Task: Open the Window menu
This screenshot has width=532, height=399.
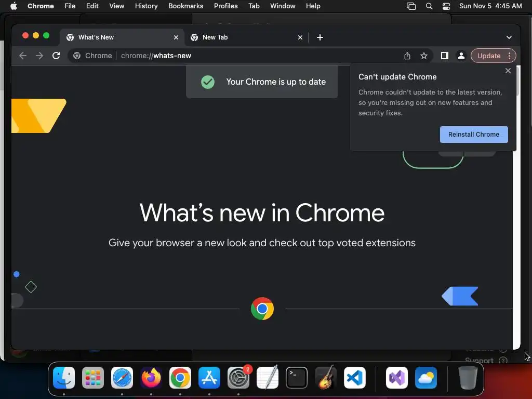Action: tap(283, 6)
